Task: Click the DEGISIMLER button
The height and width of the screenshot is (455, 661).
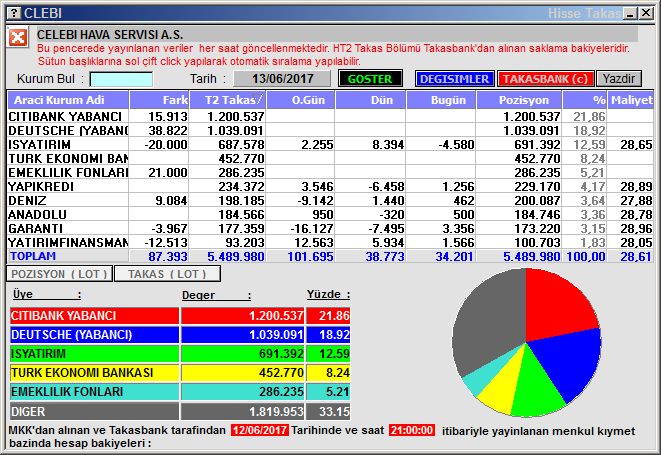Action: tap(454, 79)
